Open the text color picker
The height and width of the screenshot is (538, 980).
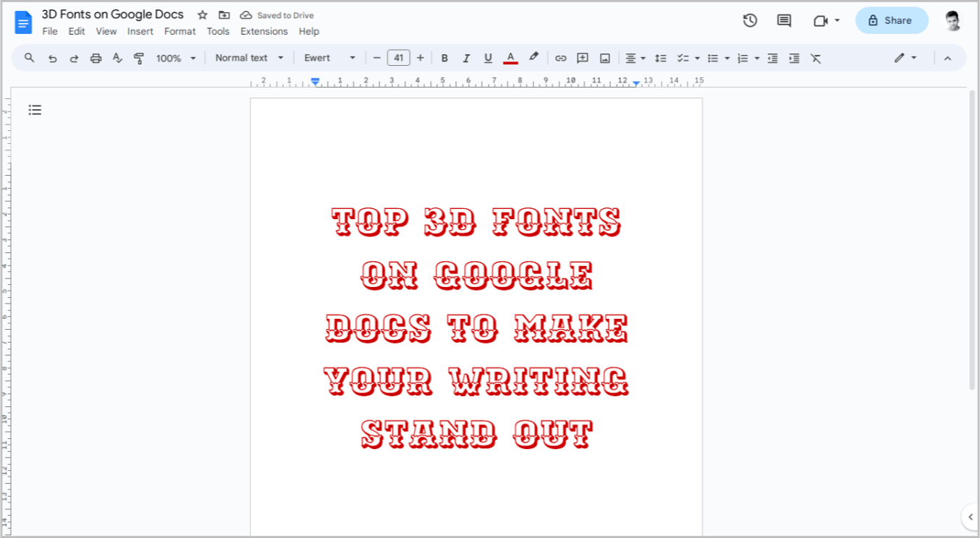coord(510,59)
